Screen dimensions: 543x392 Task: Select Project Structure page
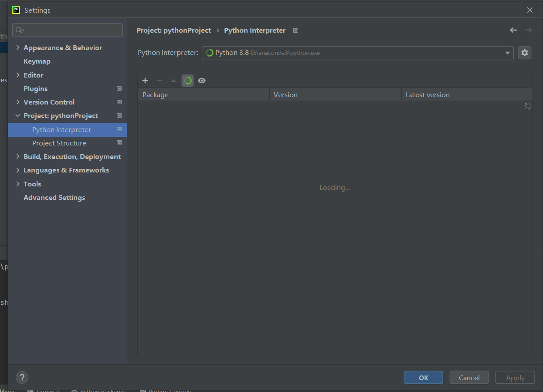[x=59, y=143]
